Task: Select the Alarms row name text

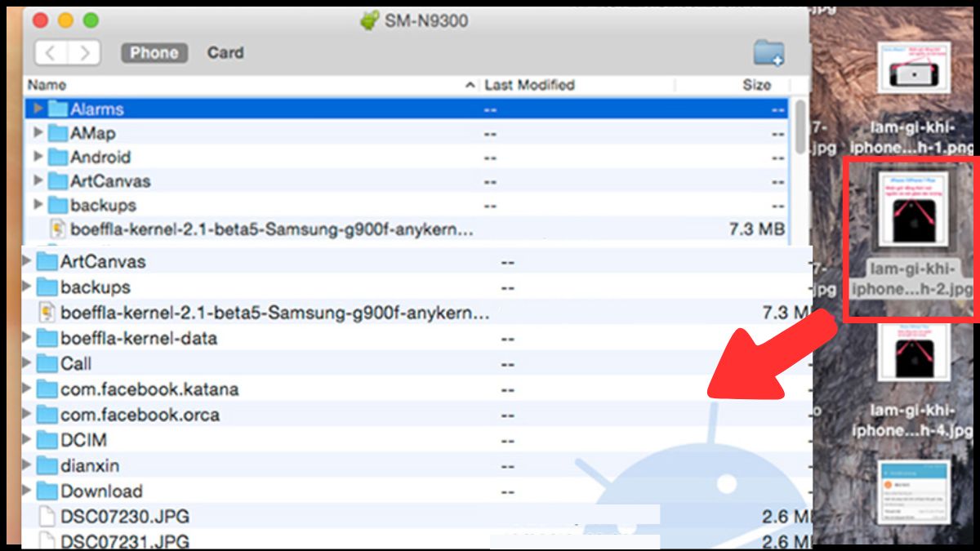Action: click(96, 109)
